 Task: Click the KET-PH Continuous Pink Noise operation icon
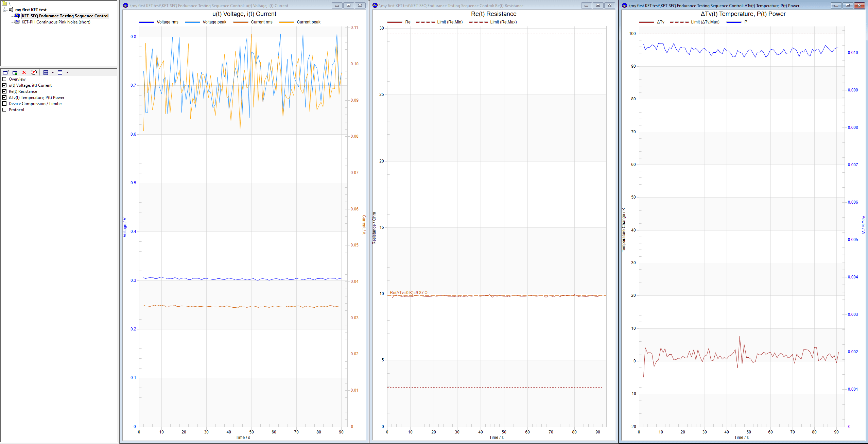(x=17, y=22)
